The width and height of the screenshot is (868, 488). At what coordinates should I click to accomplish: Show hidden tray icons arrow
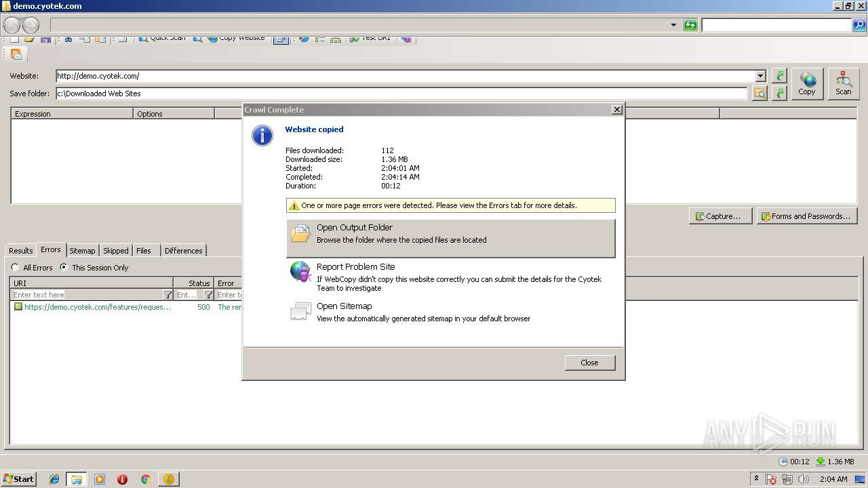757,479
